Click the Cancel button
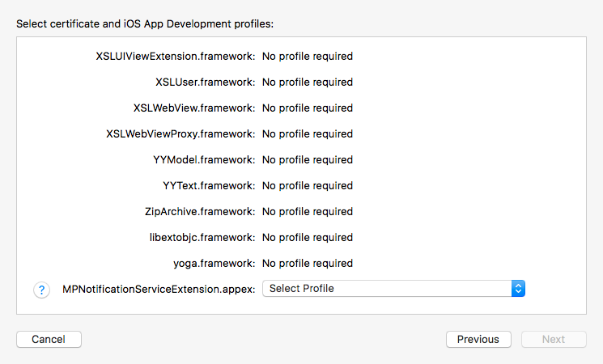Viewport: 603px width, 364px height. pyautogui.click(x=49, y=340)
